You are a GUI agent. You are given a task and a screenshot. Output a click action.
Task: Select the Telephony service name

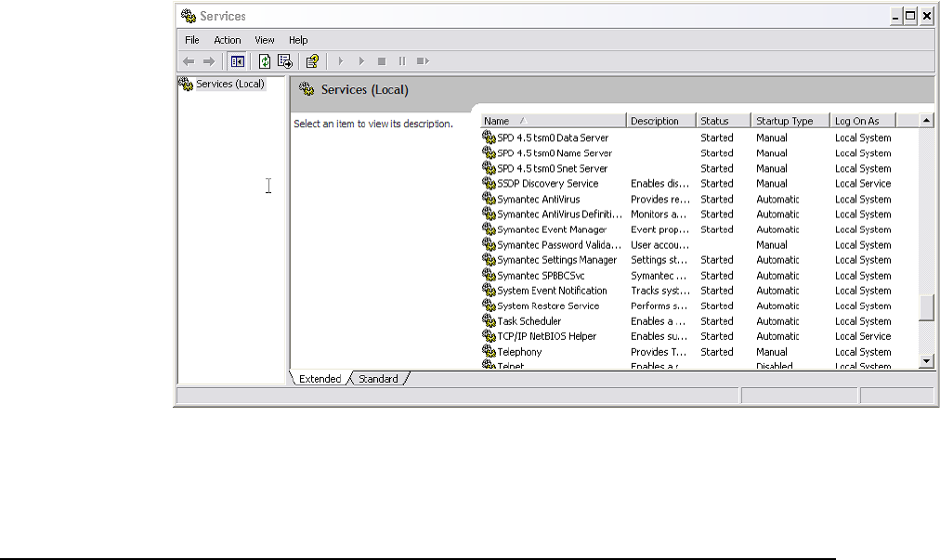tap(519, 351)
